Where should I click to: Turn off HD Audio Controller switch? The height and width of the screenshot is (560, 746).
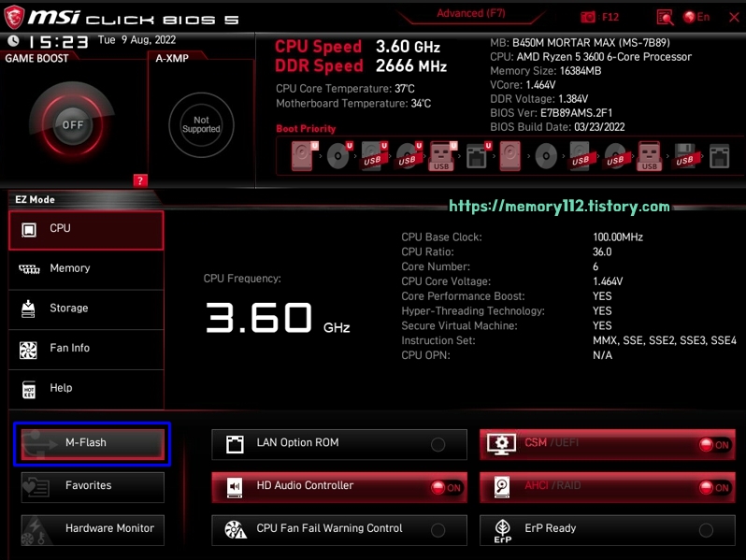pyautogui.click(x=446, y=488)
